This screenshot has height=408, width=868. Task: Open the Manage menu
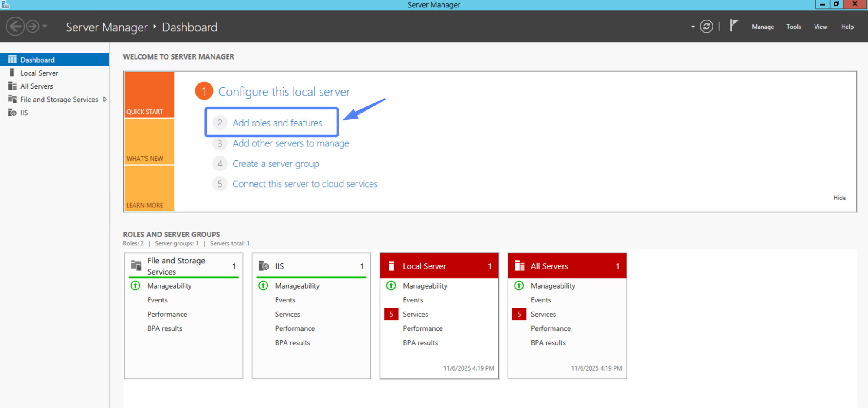click(x=762, y=27)
